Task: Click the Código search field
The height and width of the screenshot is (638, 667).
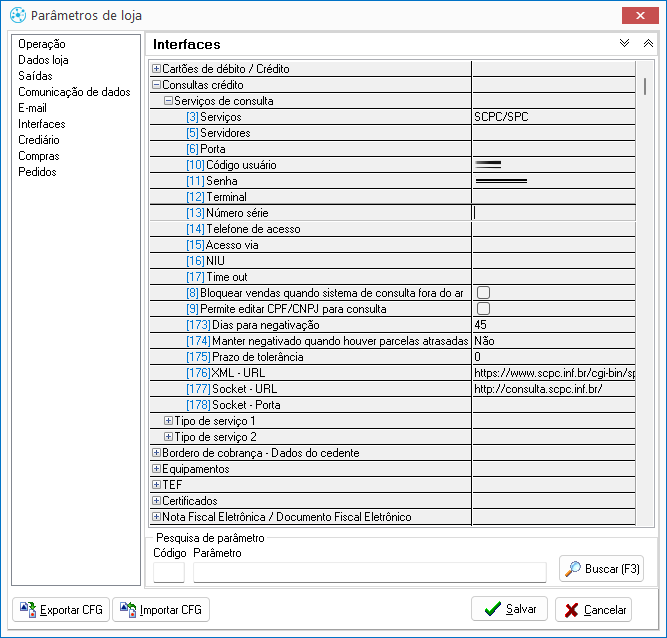Action: [169, 572]
